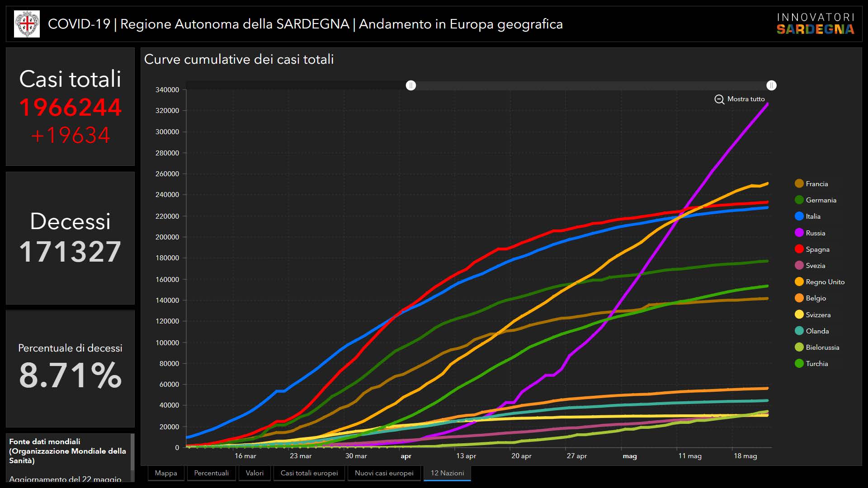This screenshot has height=488, width=868.
Task: Open the Mappa tab
Action: tap(166, 473)
